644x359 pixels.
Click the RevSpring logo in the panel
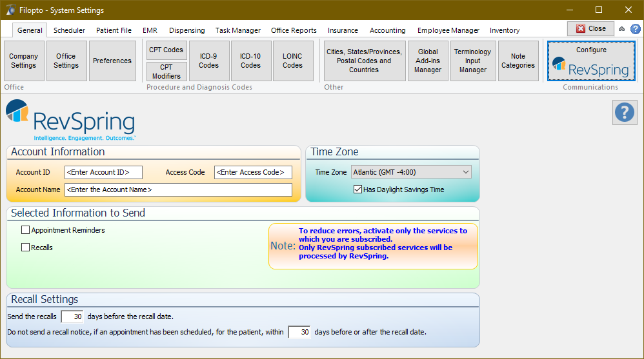(70, 121)
